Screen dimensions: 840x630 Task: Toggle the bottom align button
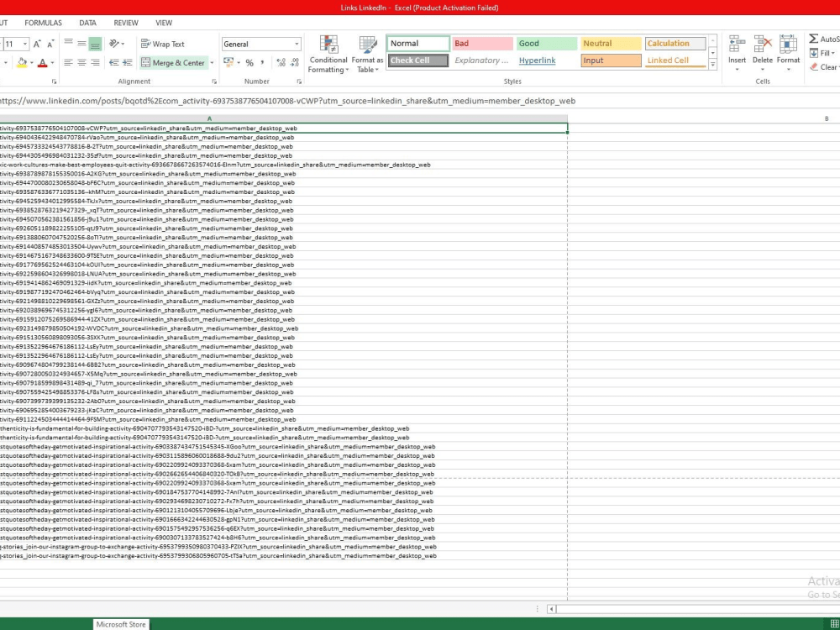click(95, 44)
